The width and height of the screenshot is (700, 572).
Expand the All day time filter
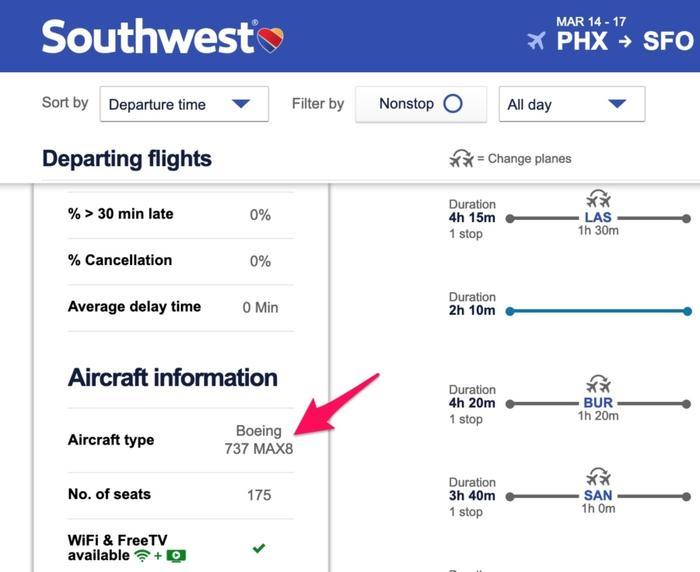(x=572, y=104)
